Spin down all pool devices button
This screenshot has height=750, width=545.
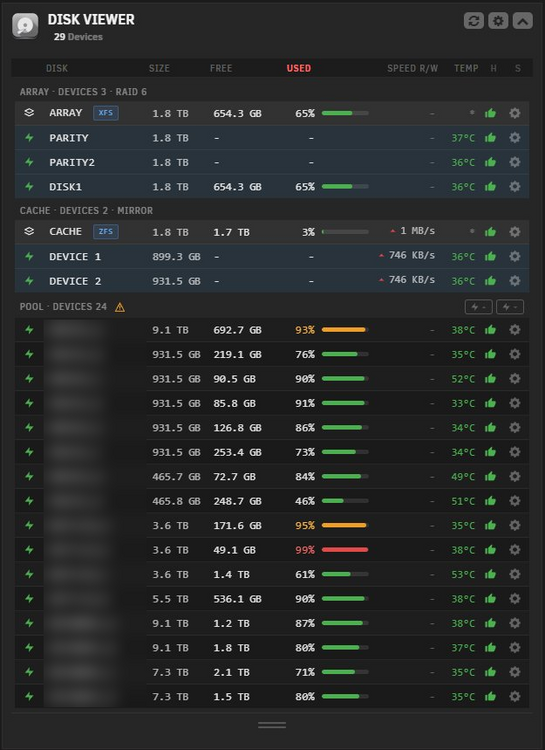pyautogui.click(x=510, y=307)
